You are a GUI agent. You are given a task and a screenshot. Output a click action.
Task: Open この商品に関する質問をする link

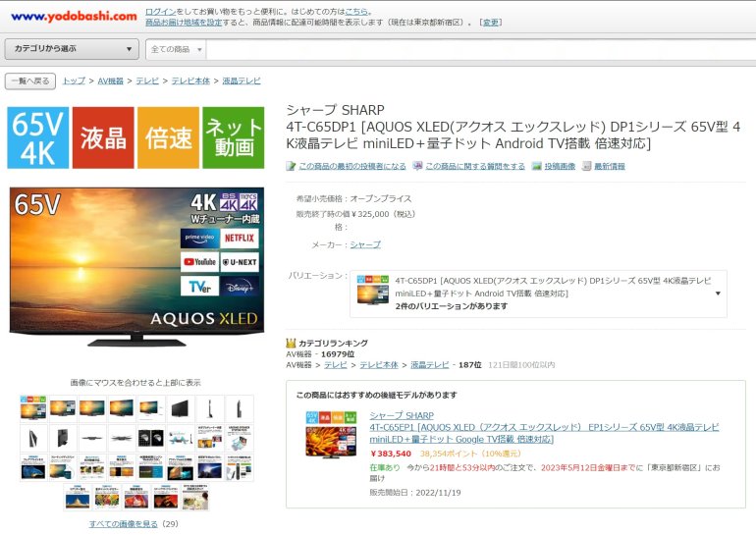(475, 166)
